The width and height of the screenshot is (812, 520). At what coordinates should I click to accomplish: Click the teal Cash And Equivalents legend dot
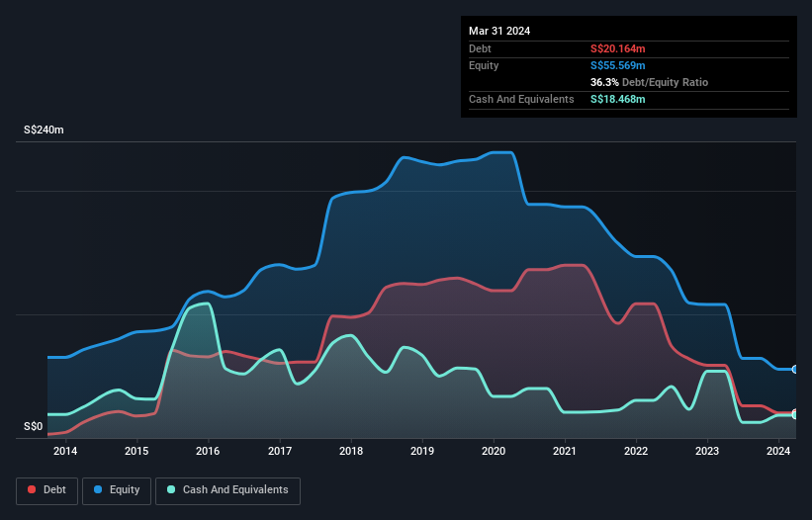[x=171, y=489]
